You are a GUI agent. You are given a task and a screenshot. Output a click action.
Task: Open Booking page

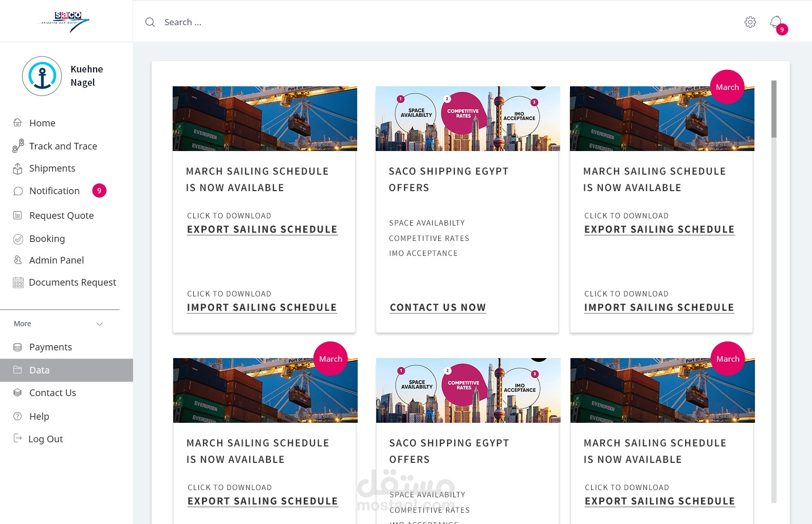coord(47,238)
